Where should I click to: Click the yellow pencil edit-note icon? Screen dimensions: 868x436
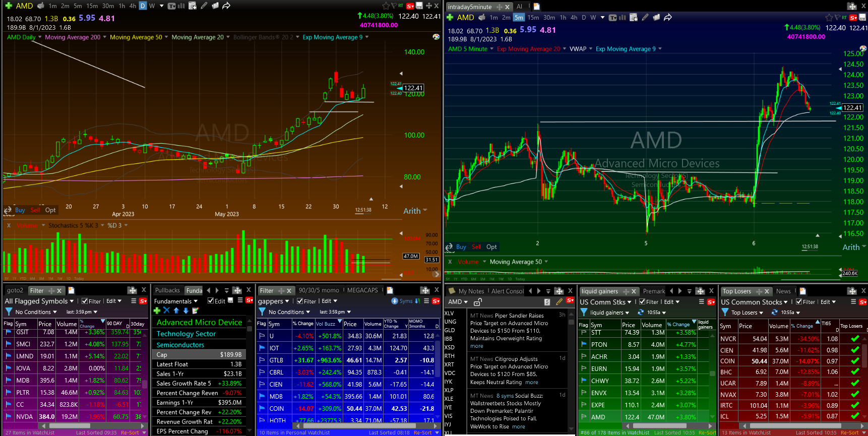[x=559, y=301]
